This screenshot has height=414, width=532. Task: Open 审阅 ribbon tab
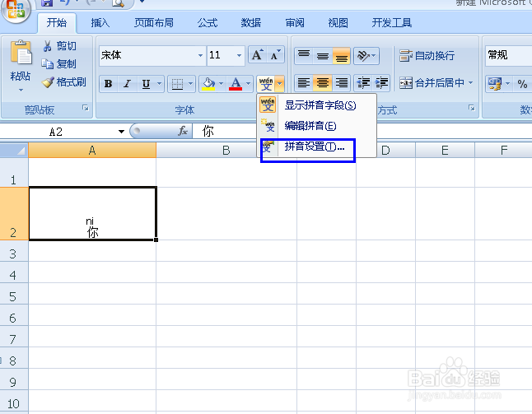click(295, 23)
